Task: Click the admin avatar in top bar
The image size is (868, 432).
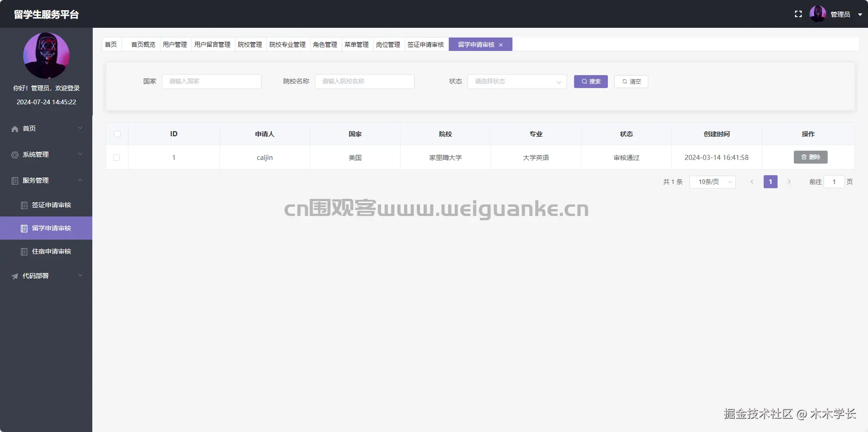Action: (818, 14)
